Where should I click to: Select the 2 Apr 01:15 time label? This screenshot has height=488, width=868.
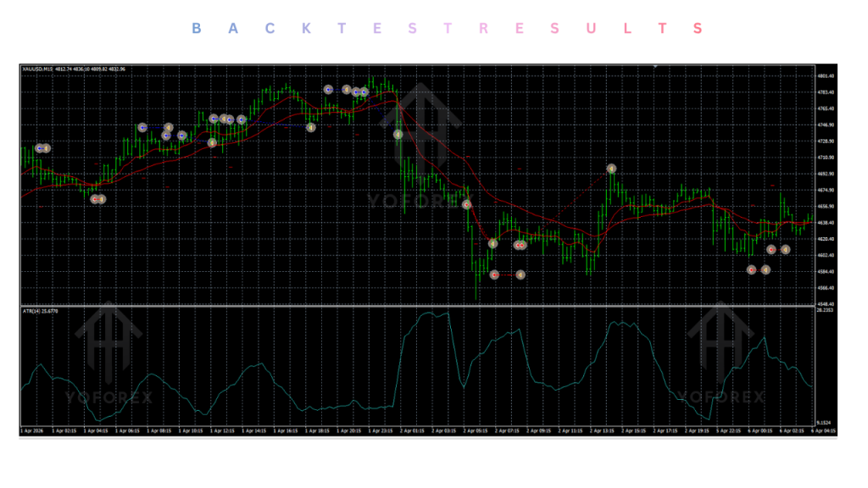click(413, 430)
